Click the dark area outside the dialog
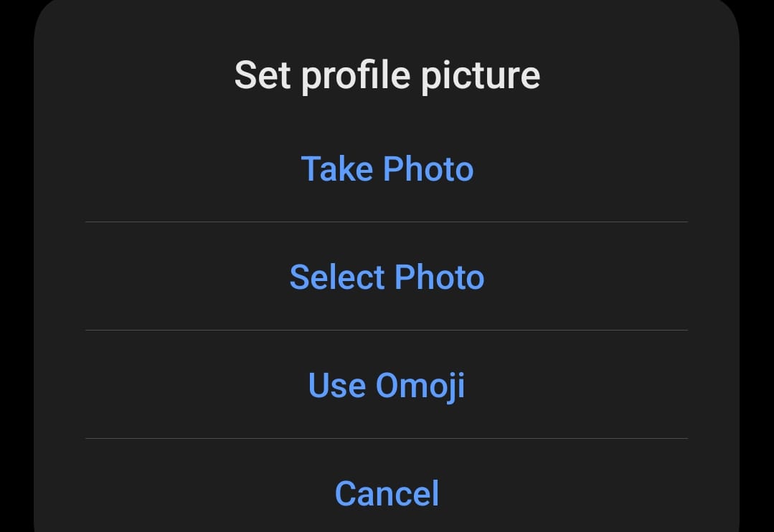 (x=14, y=265)
